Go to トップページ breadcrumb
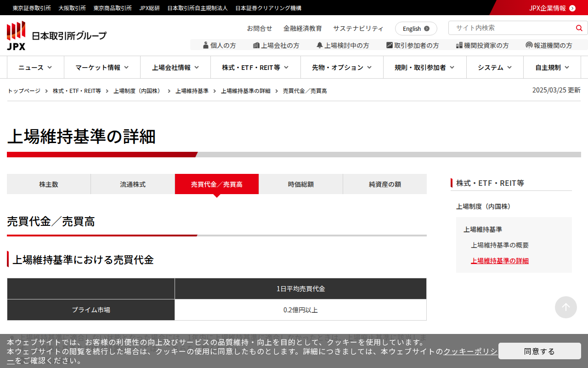This screenshot has width=588, height=368. click(x=24, y=91)
